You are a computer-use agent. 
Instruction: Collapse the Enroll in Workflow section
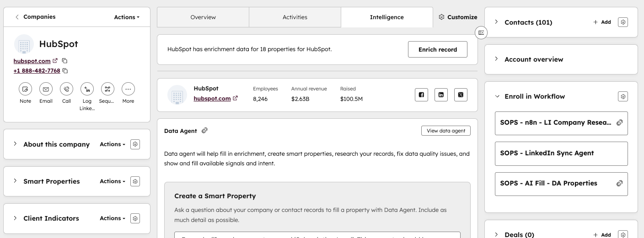[497, 96]
